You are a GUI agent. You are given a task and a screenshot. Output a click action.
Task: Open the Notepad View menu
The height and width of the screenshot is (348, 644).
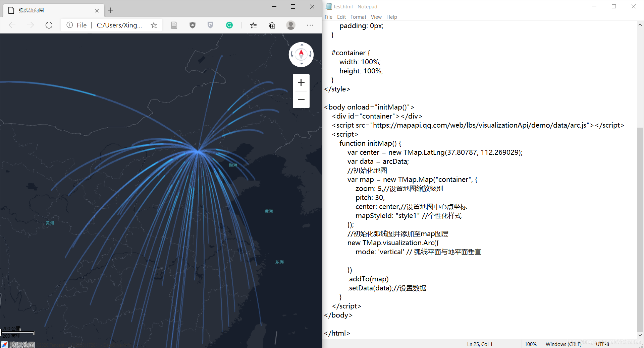point(376,17)
